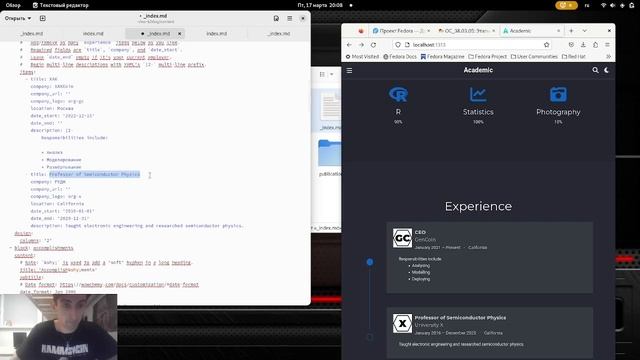Click search icon on Academic page
Image resolution: width=640 pixels, height=360 pixels.
[x=596, y=70]
